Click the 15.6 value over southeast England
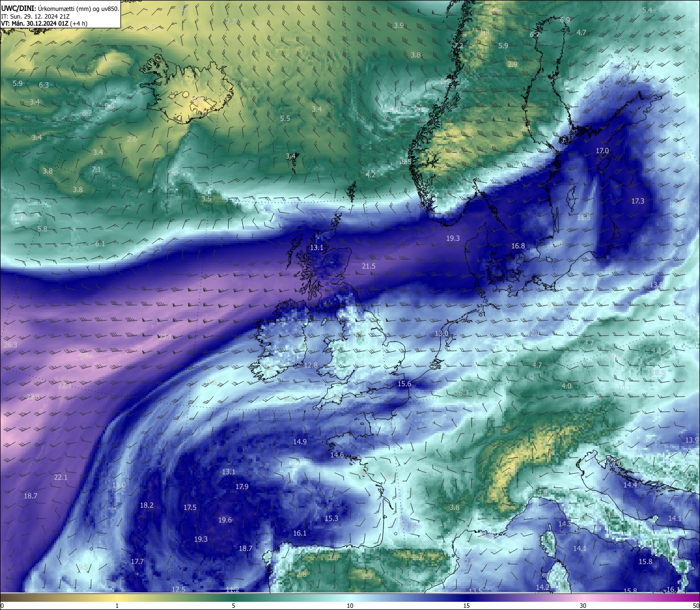Viewport: 700px width, 610px height. click(404, 384)
